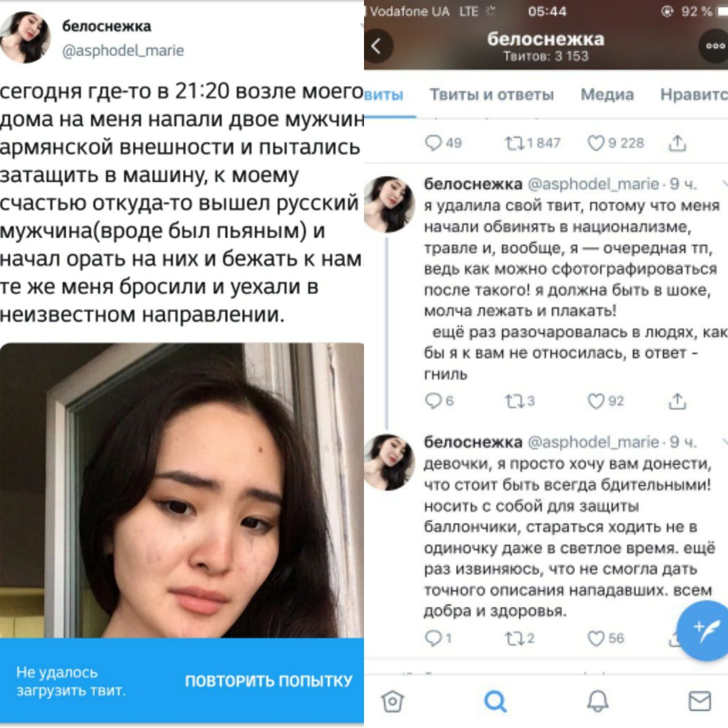Like the tweet with 9 228 likes
The image size is (728, 728).
pos(595,143)
